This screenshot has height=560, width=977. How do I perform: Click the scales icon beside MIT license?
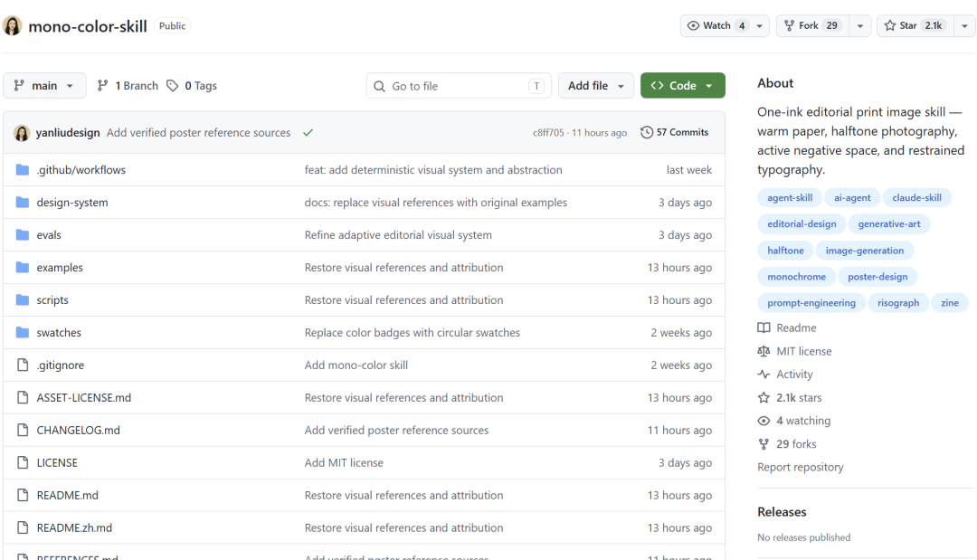pos(764,351)
